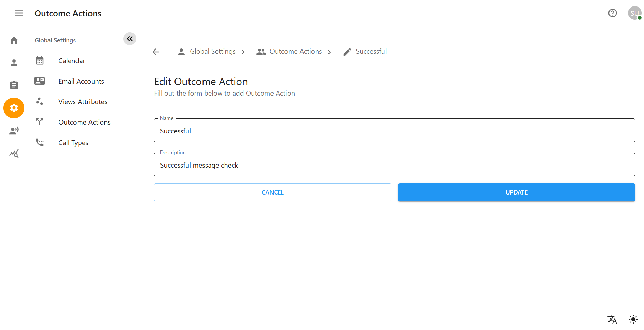Open the clipboard tasks icon in sidebar
The width and height of the screenshot is (644, 330).
coord(14,85)
